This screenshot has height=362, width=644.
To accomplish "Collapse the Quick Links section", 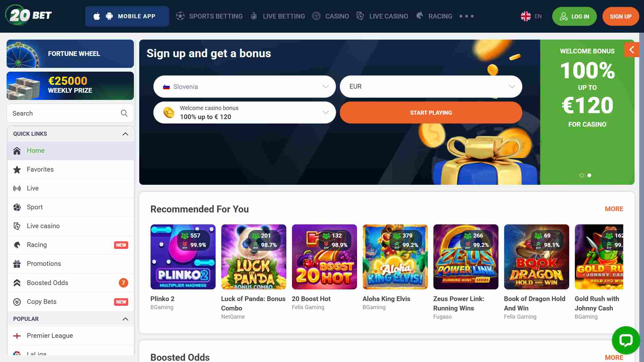I will pyautogui.click(x=125, y=134).
